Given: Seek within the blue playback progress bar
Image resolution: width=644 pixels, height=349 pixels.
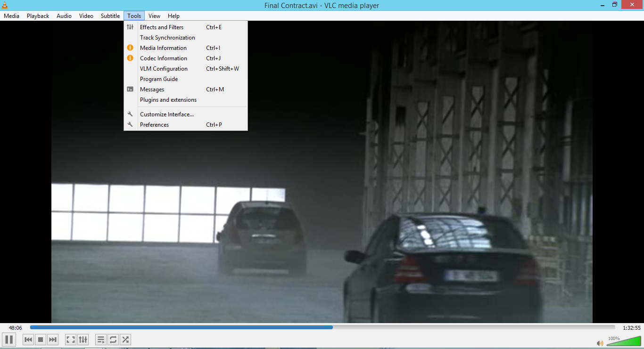Looking at the screenshot, I should (322, 327).
